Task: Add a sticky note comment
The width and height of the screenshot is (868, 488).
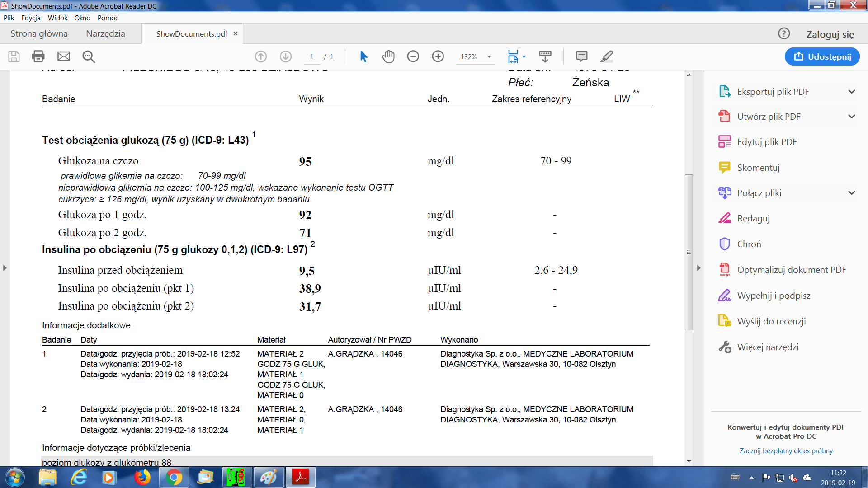Action: pos(581,56)
